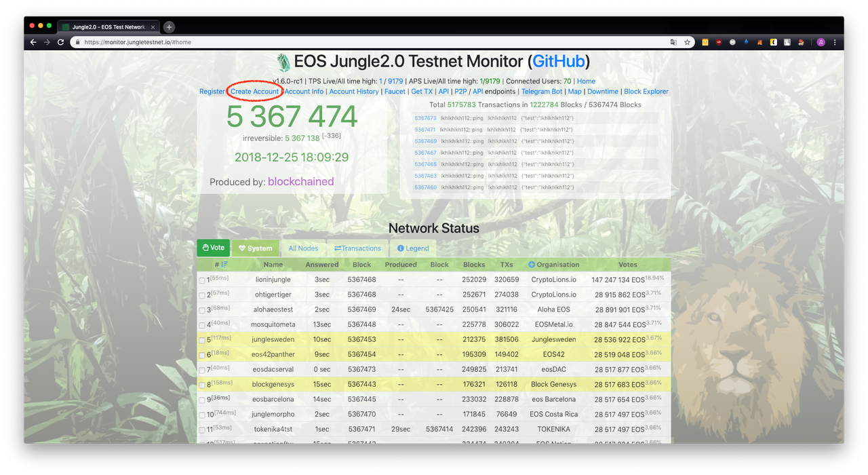Open the gray round M extension icon
The width and height of the screenshot is (868, 475).
pos(732,42)
